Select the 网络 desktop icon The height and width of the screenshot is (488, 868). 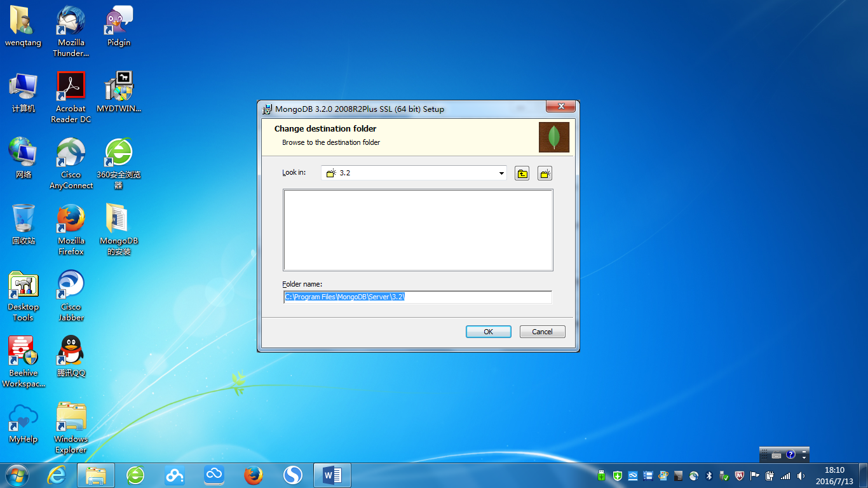23,159
